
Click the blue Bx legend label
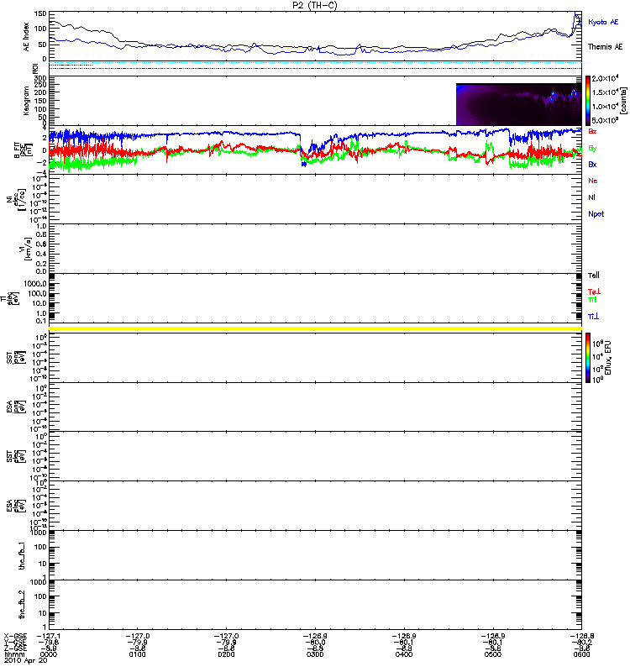click(x=592, y=164)
